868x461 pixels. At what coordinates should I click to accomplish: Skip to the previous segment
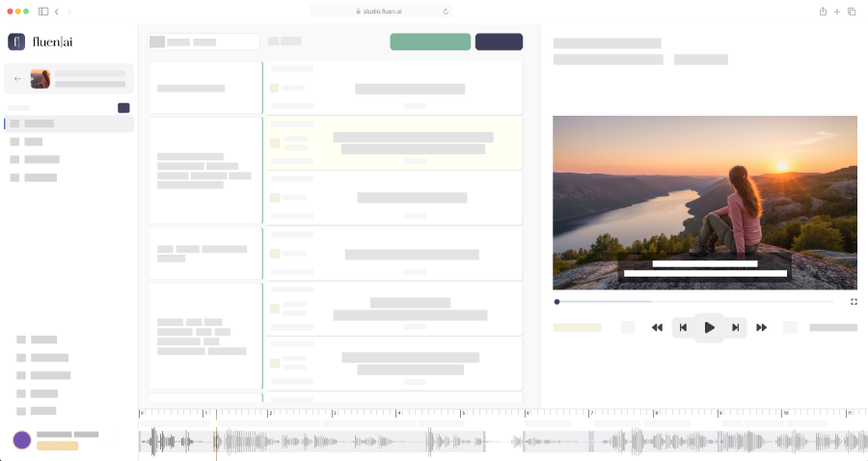(x=683, y=328)
